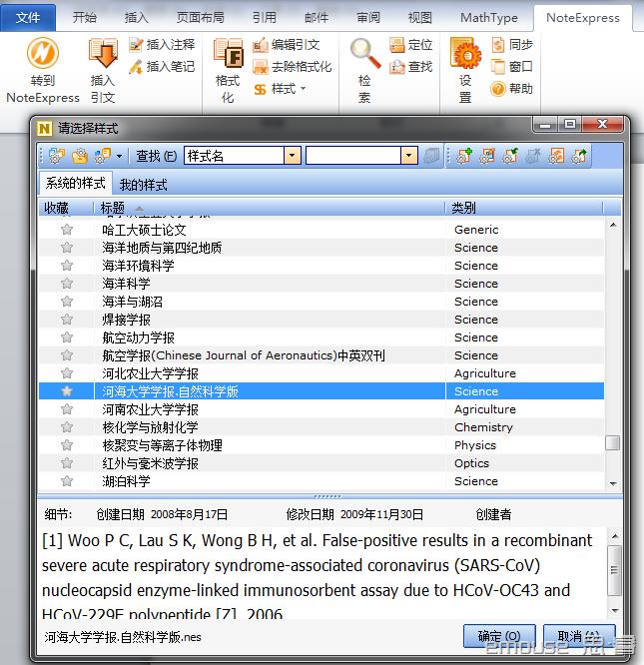Click the rightmost export style icon
This screenshot has height=665, width=644.
pyautogui.click(x=579, y=156)
